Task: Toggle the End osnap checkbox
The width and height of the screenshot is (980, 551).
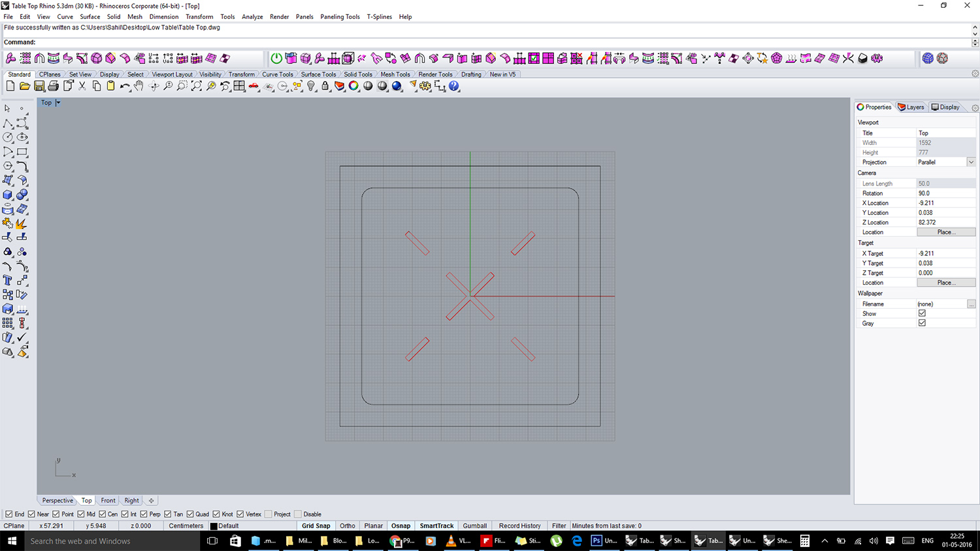Action: point(9,514)
